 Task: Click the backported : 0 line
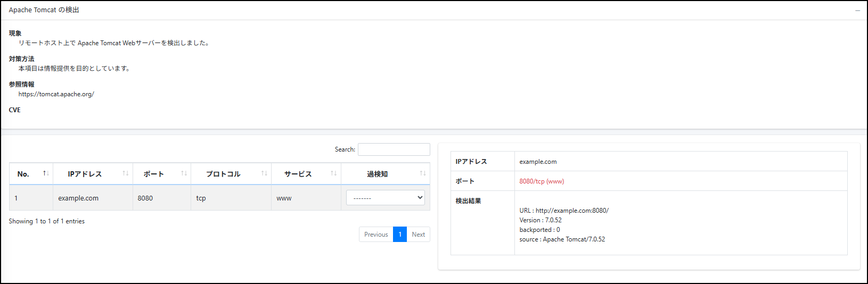pos(539,230)
